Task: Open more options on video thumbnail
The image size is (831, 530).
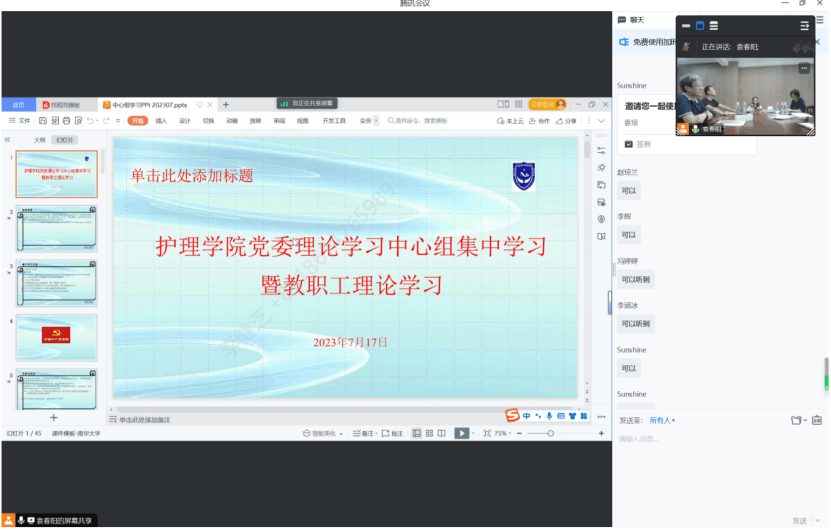Action: pos(804,68)
